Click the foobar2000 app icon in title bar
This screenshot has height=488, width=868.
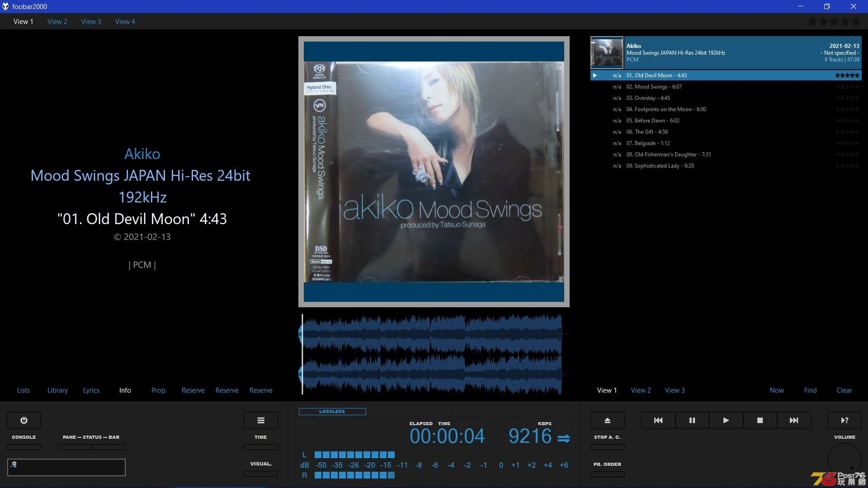5,6
